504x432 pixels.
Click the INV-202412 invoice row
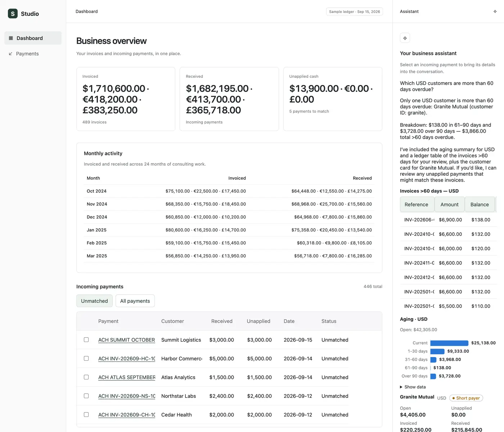coord(448,277)
